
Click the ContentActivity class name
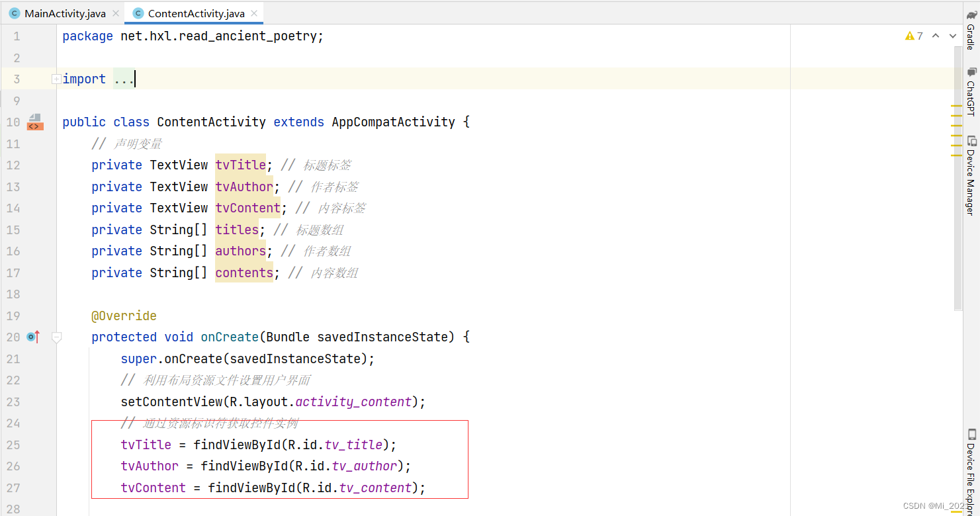click(x=212, y=122)
